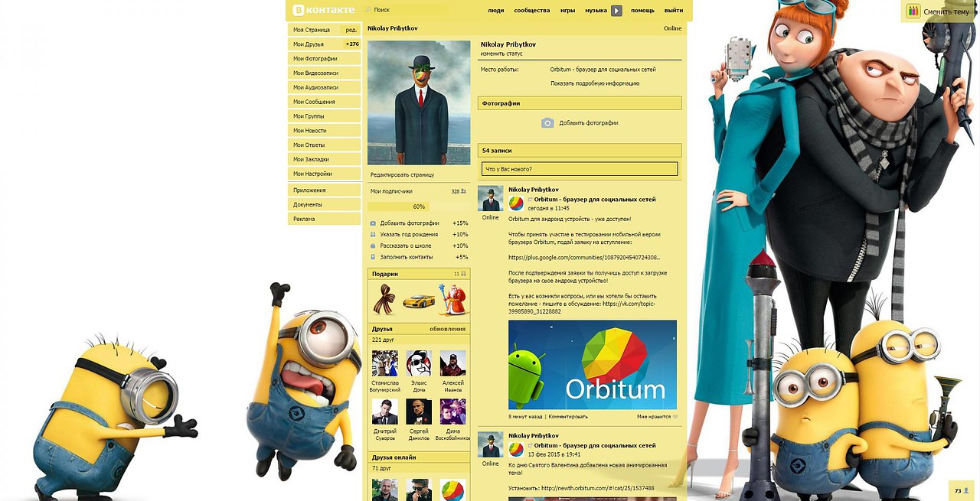The width and height of the screenshot is (980, 501).
Task: Focus the Поиск search field
Action: point(407,10)
